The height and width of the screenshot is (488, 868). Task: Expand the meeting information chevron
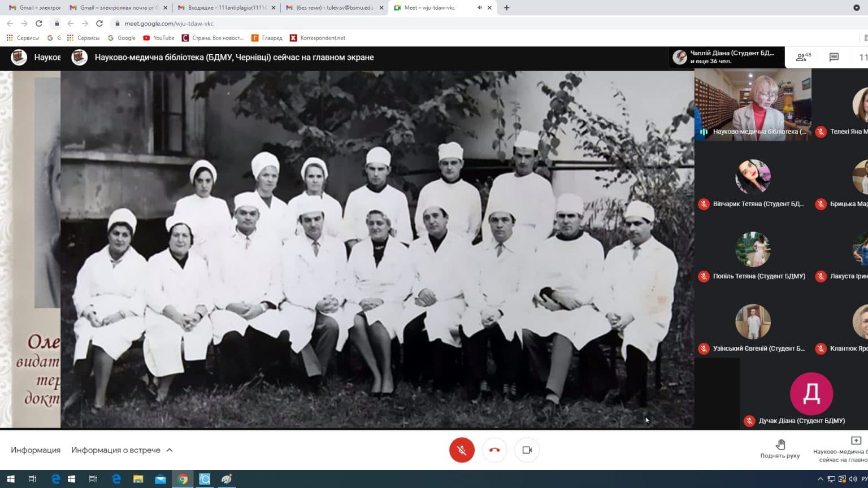170,450
